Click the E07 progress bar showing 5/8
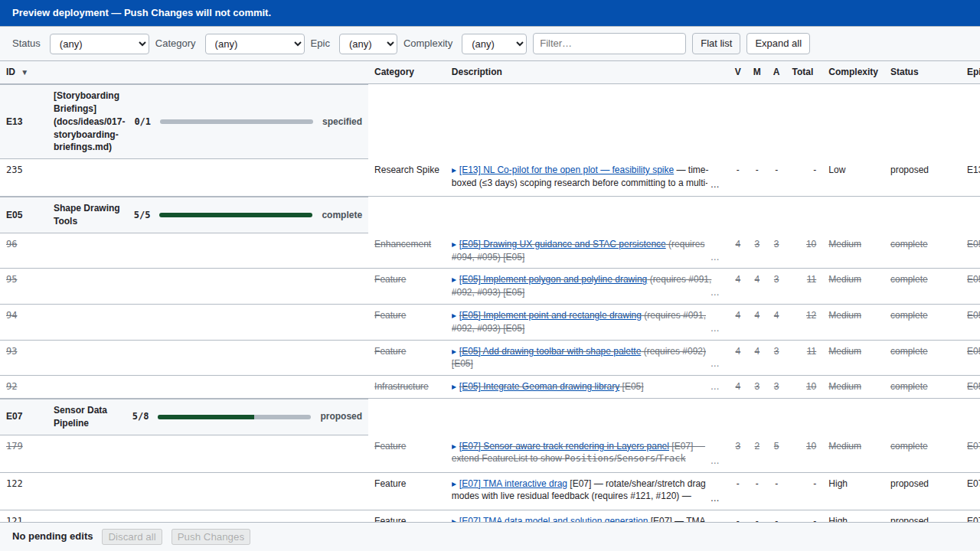 coord(234,416)
